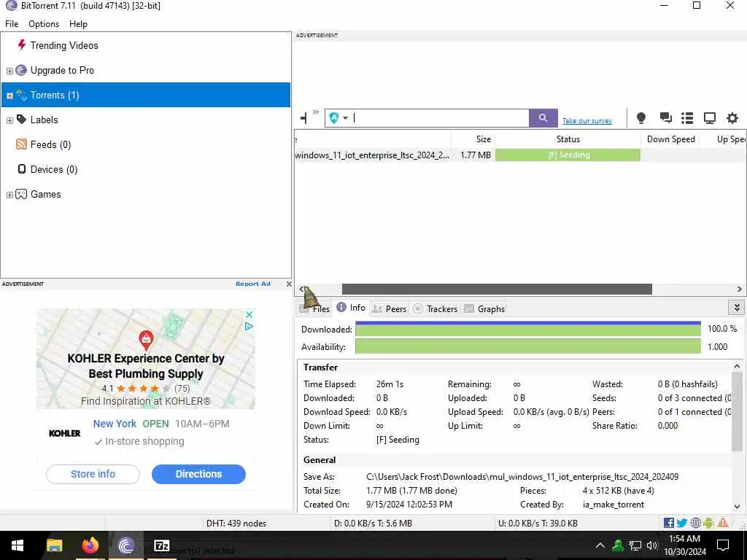Close the sidebar advertisement with X

click(289, 284)
